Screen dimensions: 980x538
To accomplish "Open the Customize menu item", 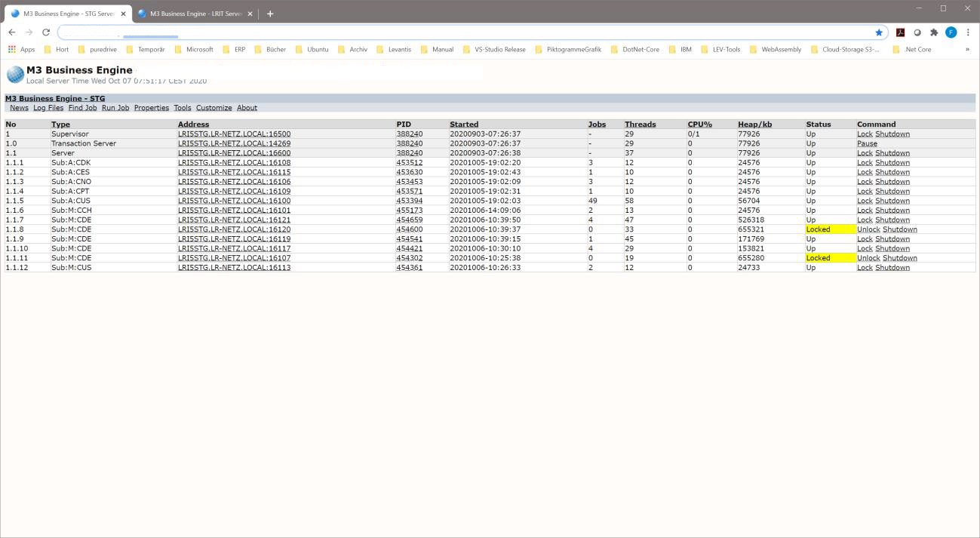I will pos(214,108).
